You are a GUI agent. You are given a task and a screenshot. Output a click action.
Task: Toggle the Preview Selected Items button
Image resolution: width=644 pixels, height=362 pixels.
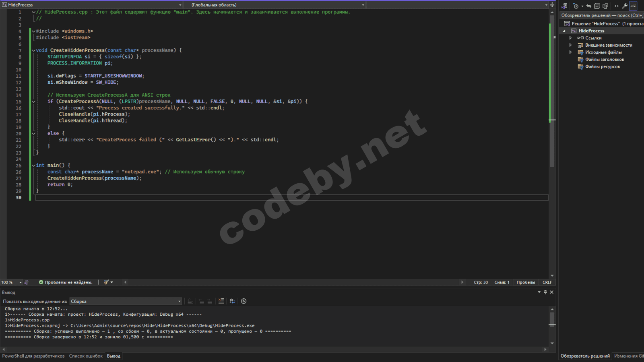(x=633, y=6)
